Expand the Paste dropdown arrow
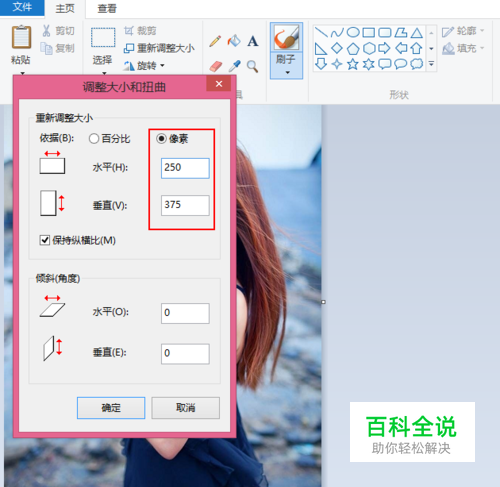The image size is (500, 487). coord(23,73)
